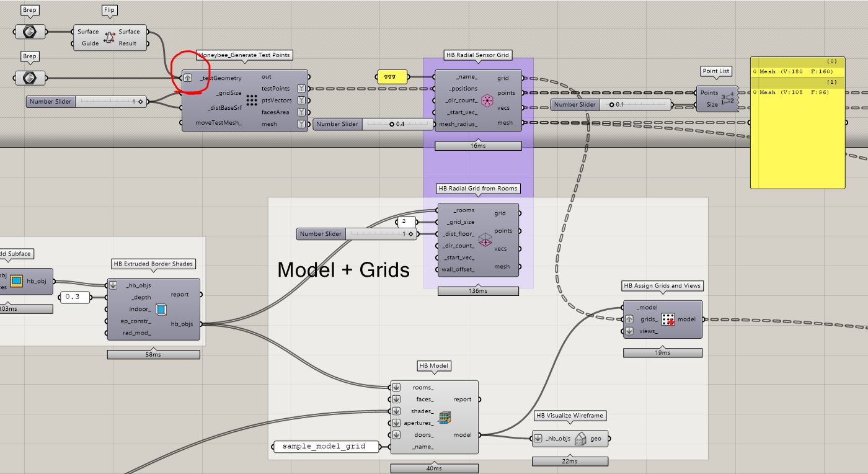Select the top Brep parameter icon
Screen dimensions: 868x474
pos(29,32)
